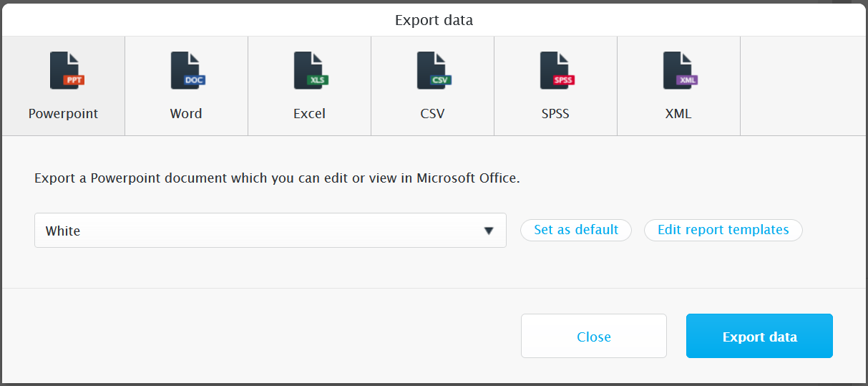Click Set as default
The width and height of the screenshot is (868, 386).
click(576, 230)
